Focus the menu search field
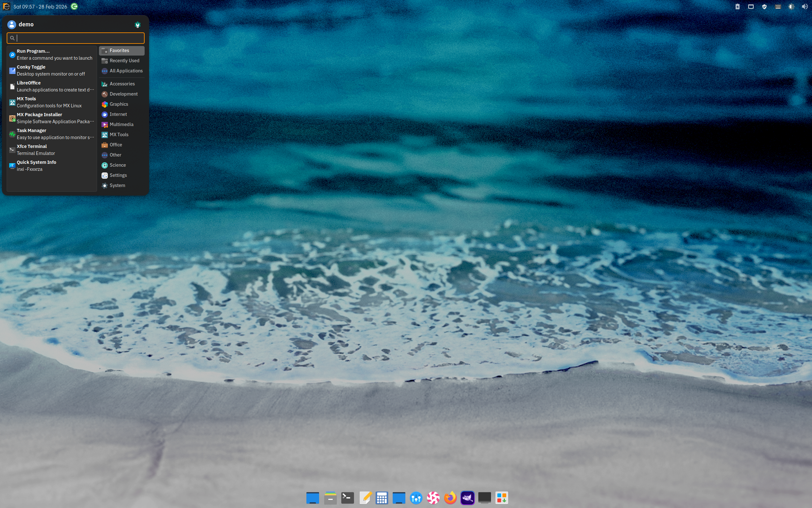812x508 pixels. (x=75, y=38)
